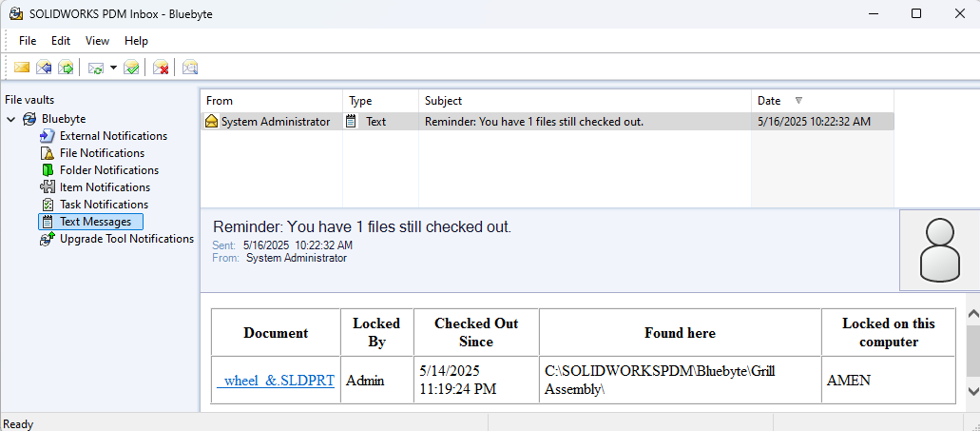Viewport: 980px width, 431px height.
Task: Click the 'File vaults' panel label
Action: 29,100
